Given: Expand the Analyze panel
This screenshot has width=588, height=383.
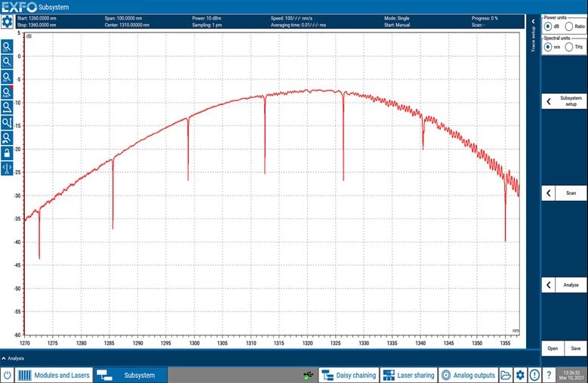Looking at the screenshot, I should tap(565, 285).
